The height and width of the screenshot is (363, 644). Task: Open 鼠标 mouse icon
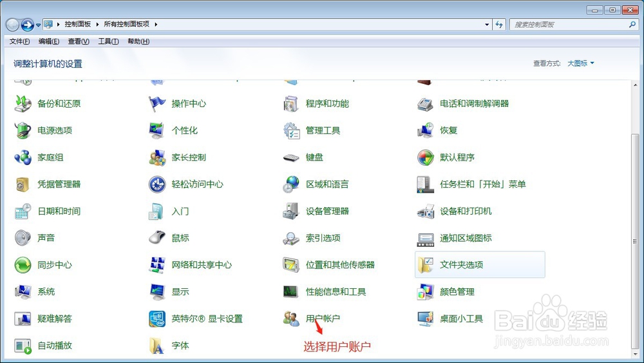157,238
